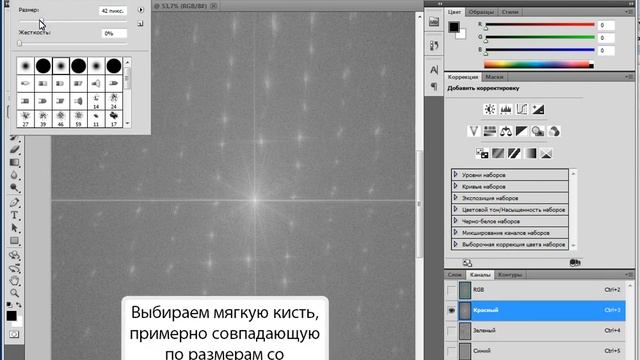Select the Zoom tool magnifier
Viewport: 640px width, 360px height.
pyautogui.click(x=15, y=293)
